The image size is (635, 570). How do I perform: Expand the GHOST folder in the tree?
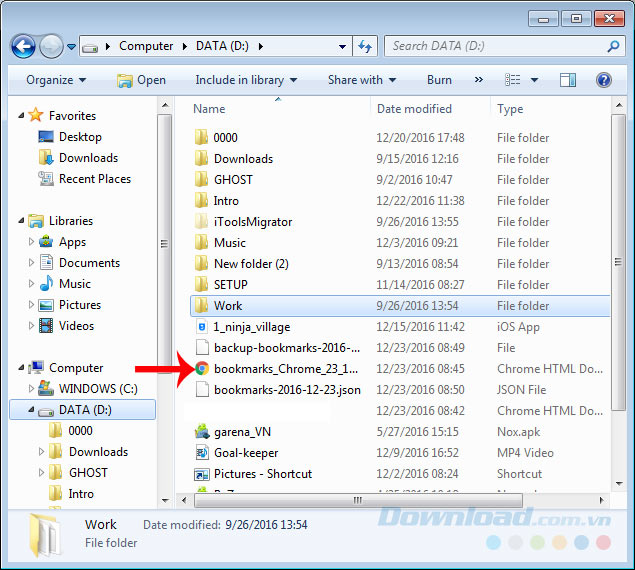coord(41,473)
